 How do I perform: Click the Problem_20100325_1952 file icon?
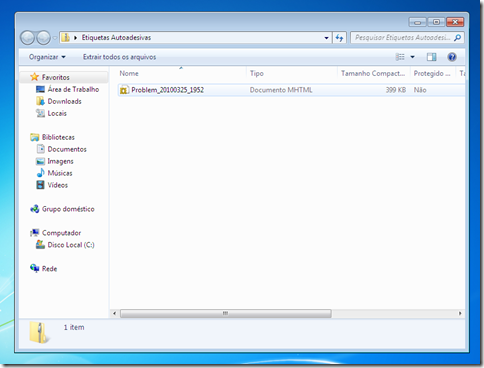pos(124,90)
